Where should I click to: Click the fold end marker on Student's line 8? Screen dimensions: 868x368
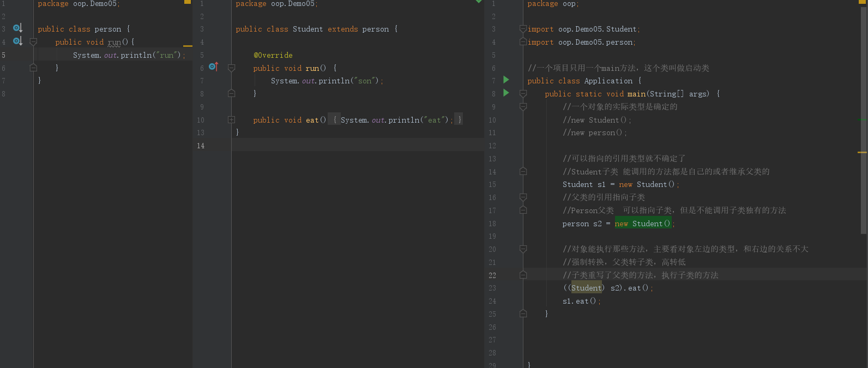[231, 93]
